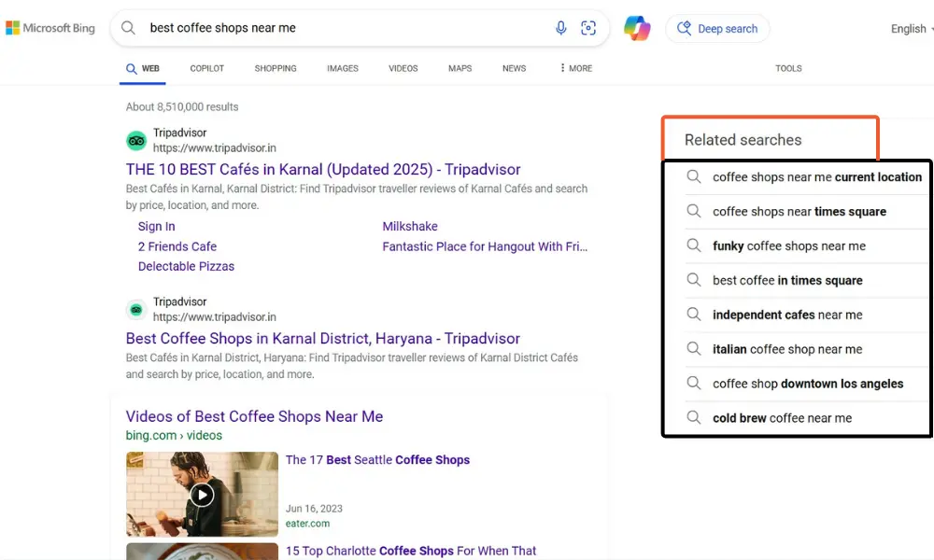Image resolution: width=934 pixels, height=560 pixels.
Task: Search 'funky coffee shops near me'
Action: click(x=789, y=245)
